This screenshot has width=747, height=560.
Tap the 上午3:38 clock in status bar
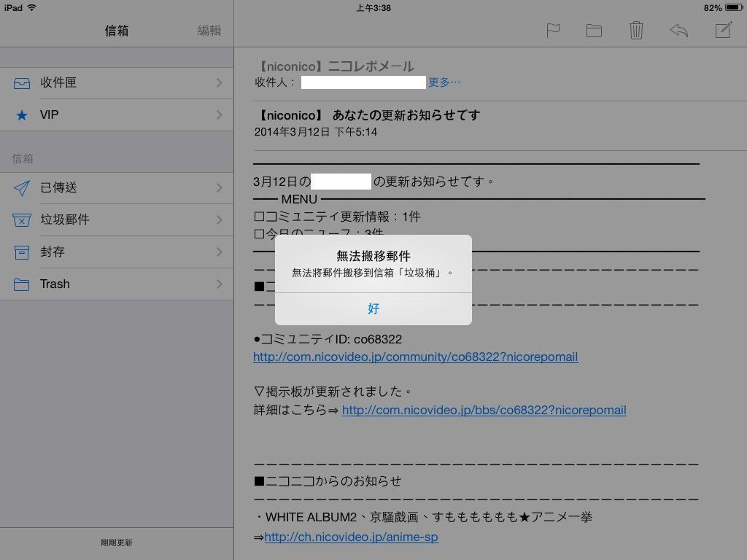click(373, 7)
